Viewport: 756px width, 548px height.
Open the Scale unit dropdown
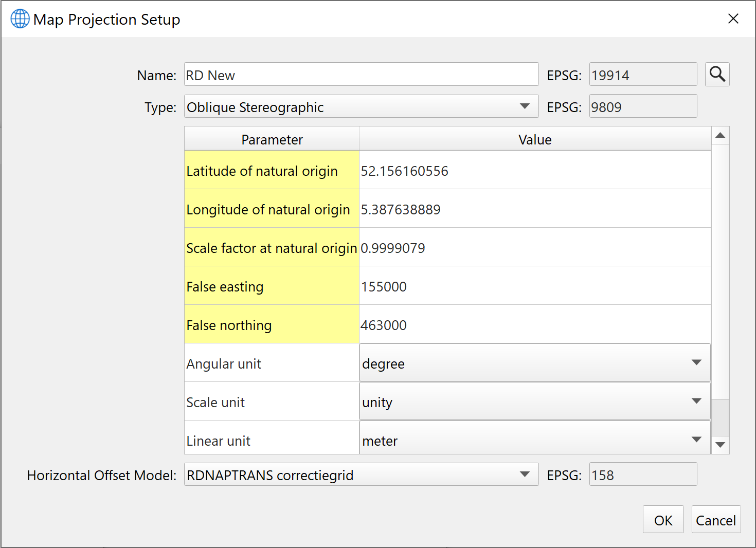(696, 401)
